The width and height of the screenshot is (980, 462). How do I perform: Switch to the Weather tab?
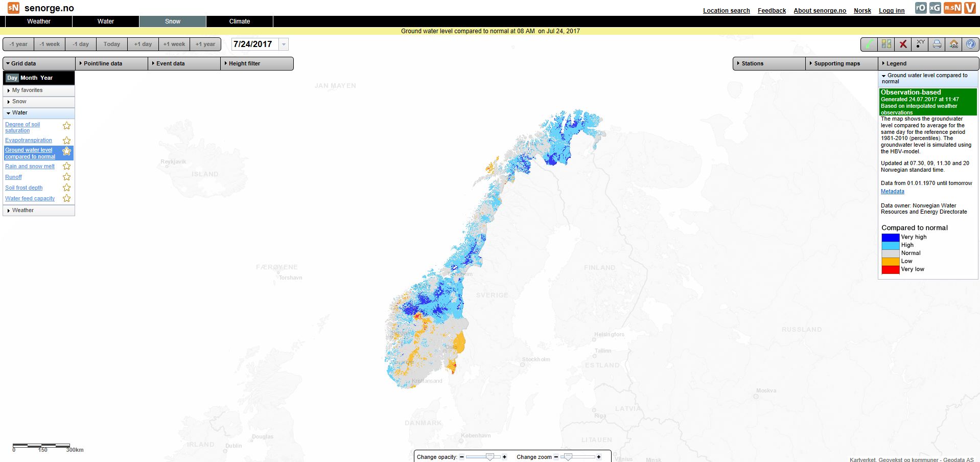(x=39, y=21)
